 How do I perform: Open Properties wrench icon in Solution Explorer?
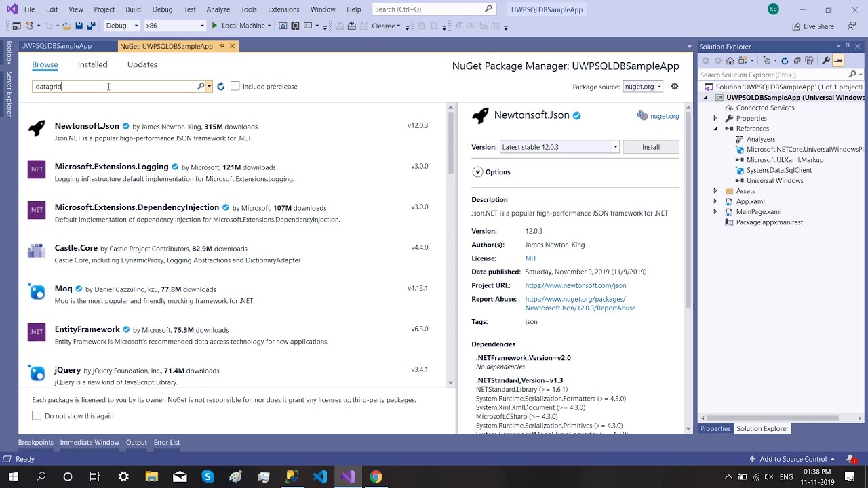click(x=826, y=60)
